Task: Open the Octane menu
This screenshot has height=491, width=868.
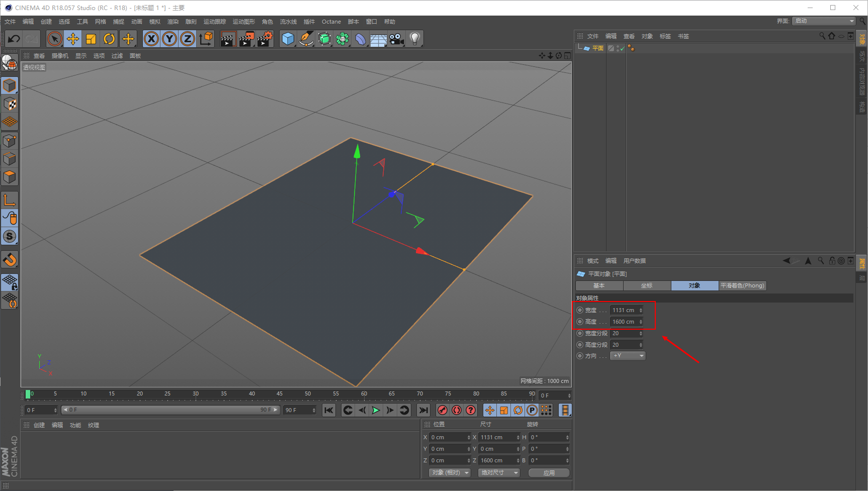Action: tap(331, 22)
